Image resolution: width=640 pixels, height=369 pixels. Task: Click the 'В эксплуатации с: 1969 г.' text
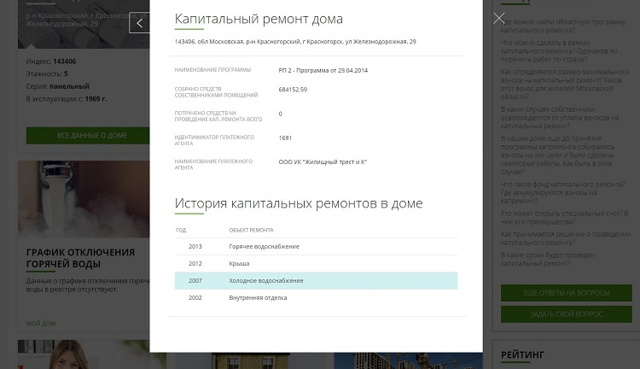tap(67, 99)
